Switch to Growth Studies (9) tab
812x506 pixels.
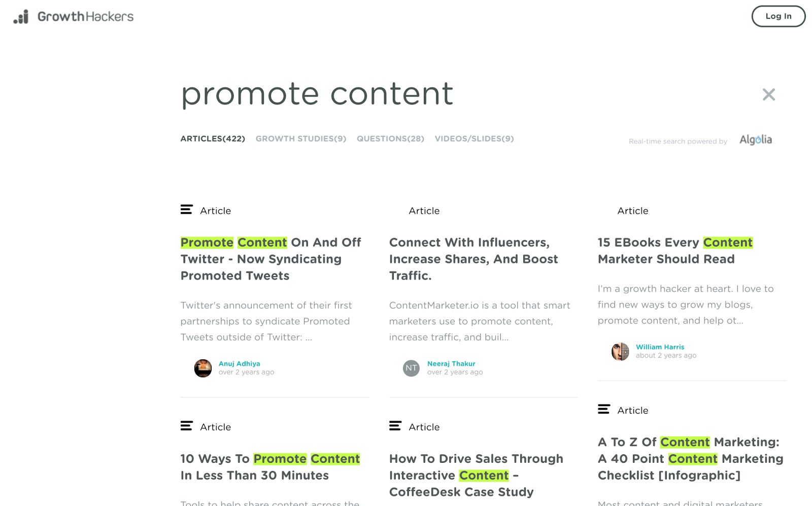pos(301,139)
